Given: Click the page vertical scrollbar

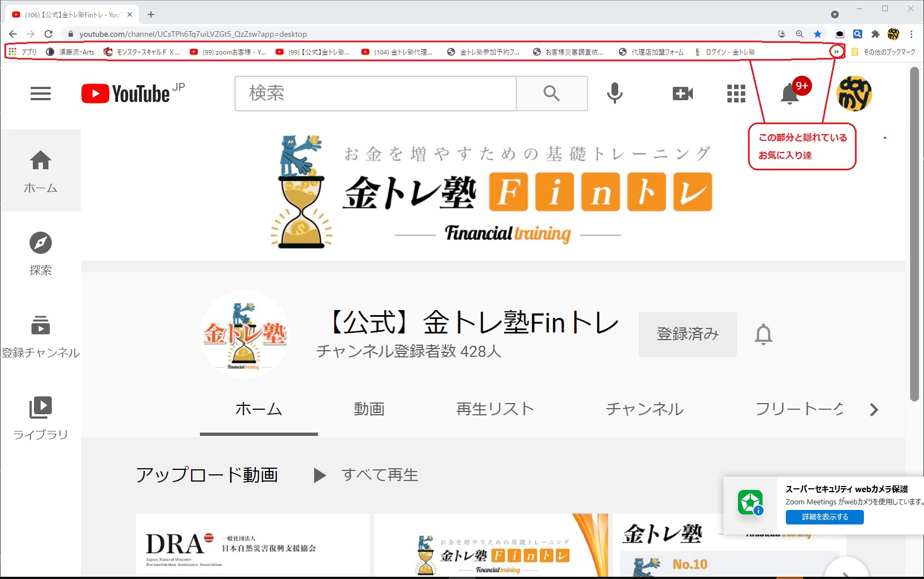Looking at the screenshot, I should click(914, 234).
